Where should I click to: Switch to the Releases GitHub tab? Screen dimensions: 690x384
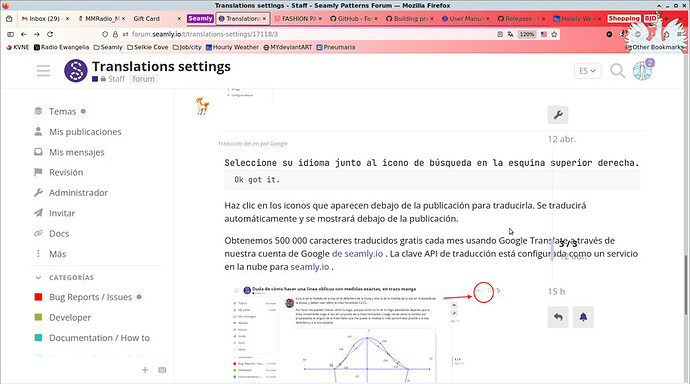tap(521, 18)
